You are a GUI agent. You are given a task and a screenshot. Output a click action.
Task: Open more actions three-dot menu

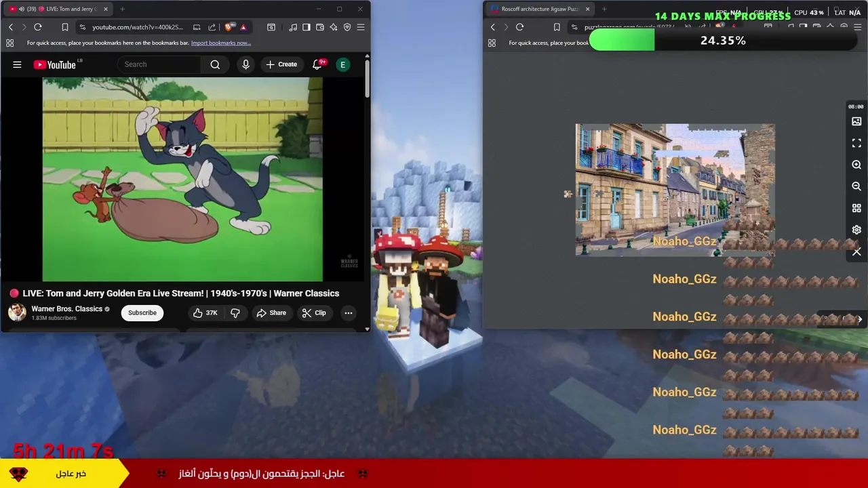[349, 312]
